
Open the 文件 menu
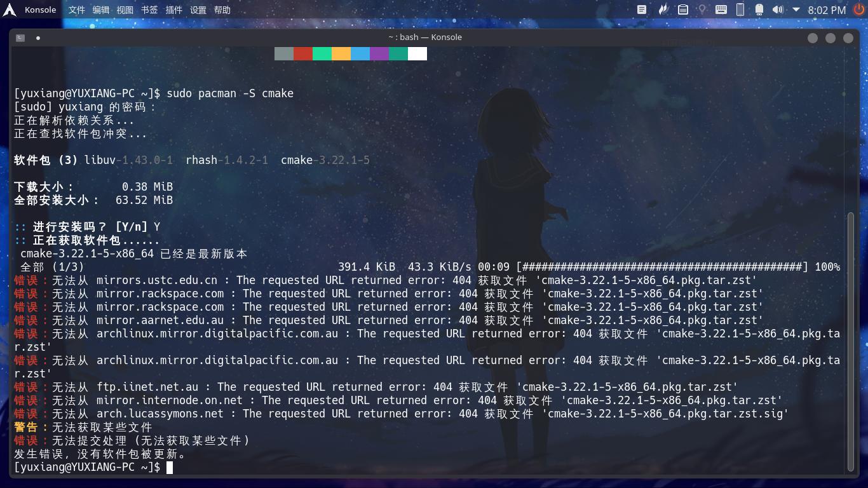[76, 10]
